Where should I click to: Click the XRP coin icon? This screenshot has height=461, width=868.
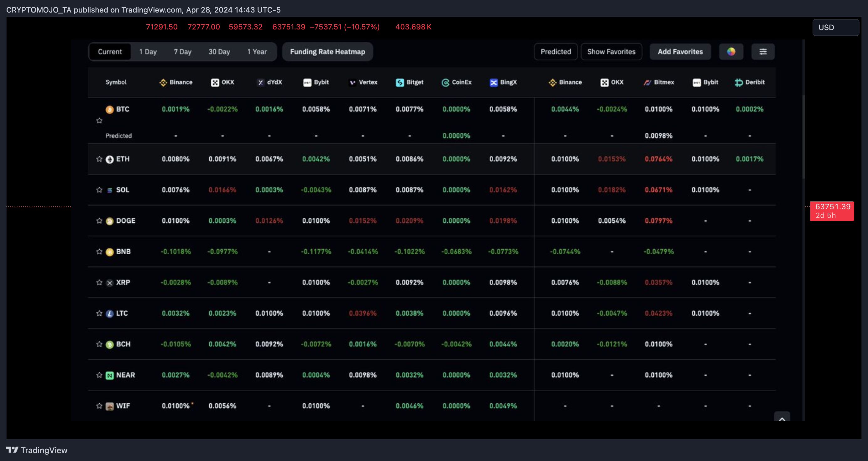click(x=109, y=283)
